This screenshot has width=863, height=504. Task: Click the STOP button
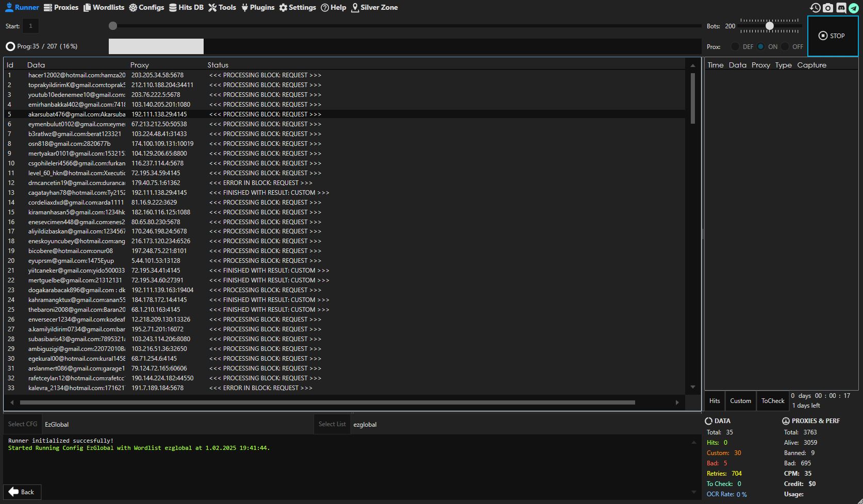pos(833,36)
